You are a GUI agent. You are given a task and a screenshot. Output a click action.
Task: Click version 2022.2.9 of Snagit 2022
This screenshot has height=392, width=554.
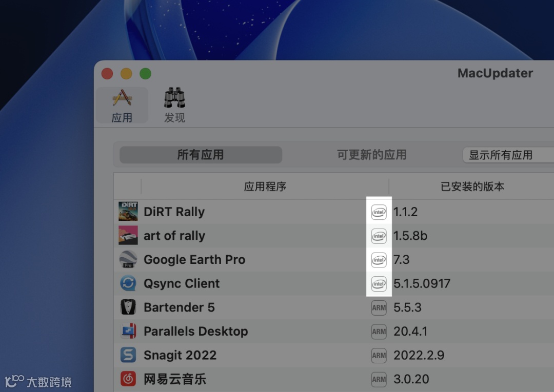point(419,355)
